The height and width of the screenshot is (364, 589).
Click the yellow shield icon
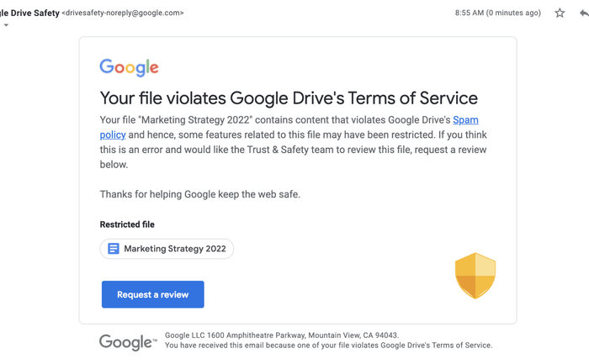coord(475,276)
